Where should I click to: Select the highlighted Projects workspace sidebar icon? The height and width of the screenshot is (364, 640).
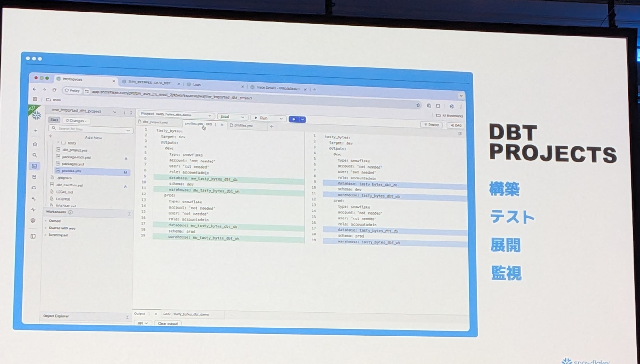[35, 166]
